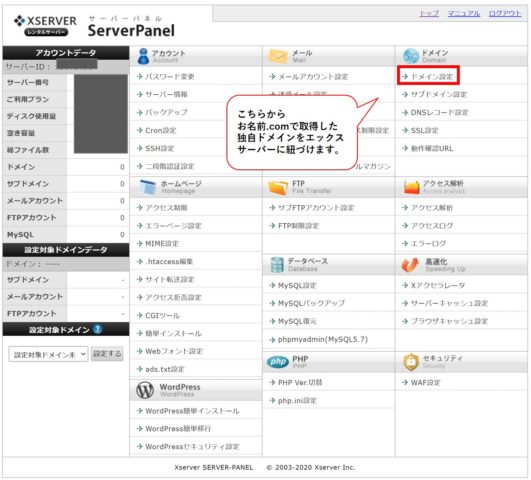Open エラーページ設定
This screenshot has width=531, height=480.
(173, 226)
